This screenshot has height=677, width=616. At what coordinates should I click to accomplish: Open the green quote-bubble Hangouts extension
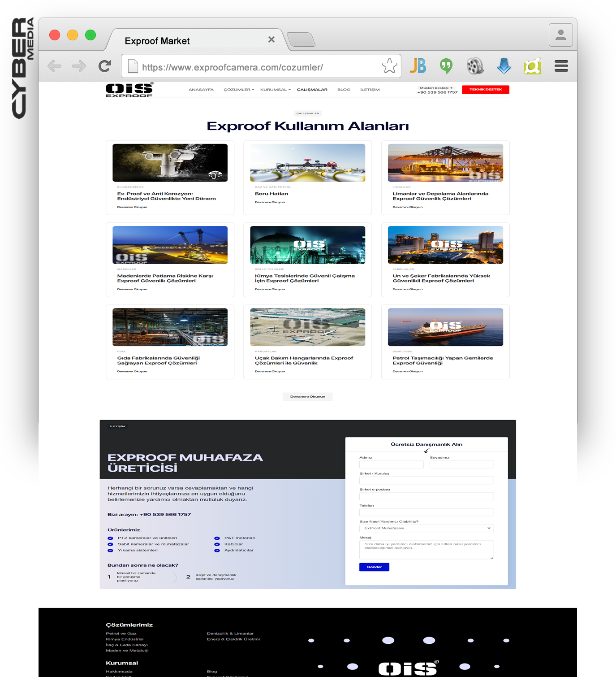coord(446,66)
